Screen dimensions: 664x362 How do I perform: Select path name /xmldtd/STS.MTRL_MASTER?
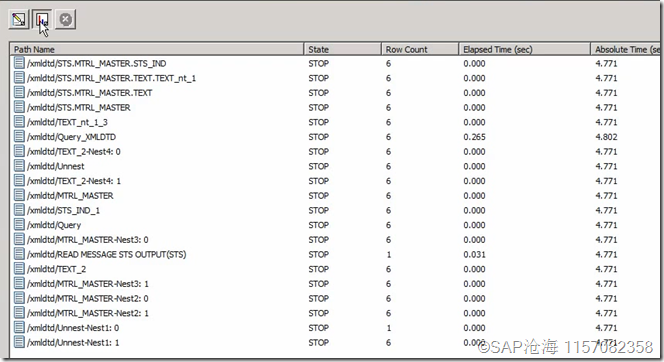pos(79,108)
